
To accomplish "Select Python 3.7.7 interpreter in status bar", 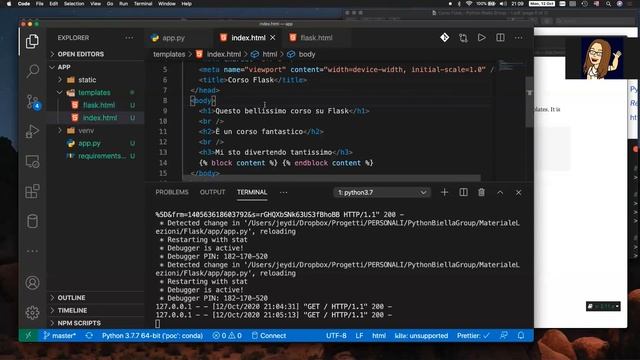I will (152, 336).
